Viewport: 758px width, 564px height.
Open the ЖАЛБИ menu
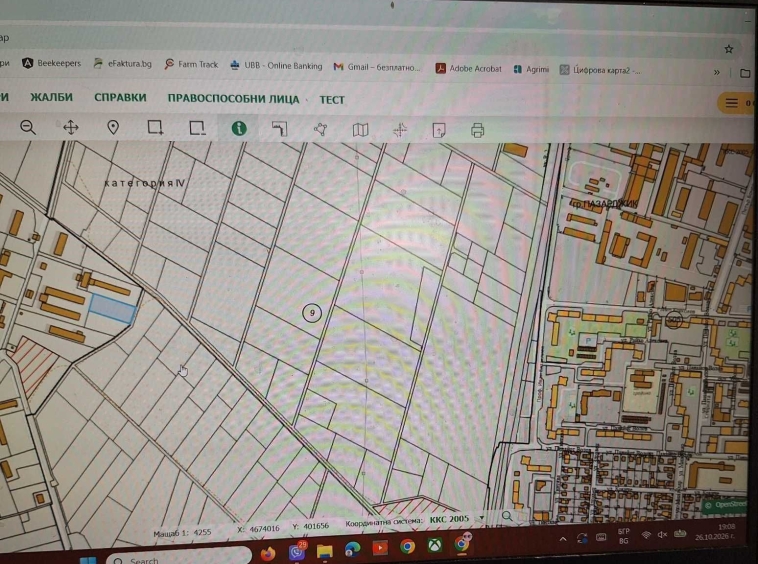click(x=51, y=97)
